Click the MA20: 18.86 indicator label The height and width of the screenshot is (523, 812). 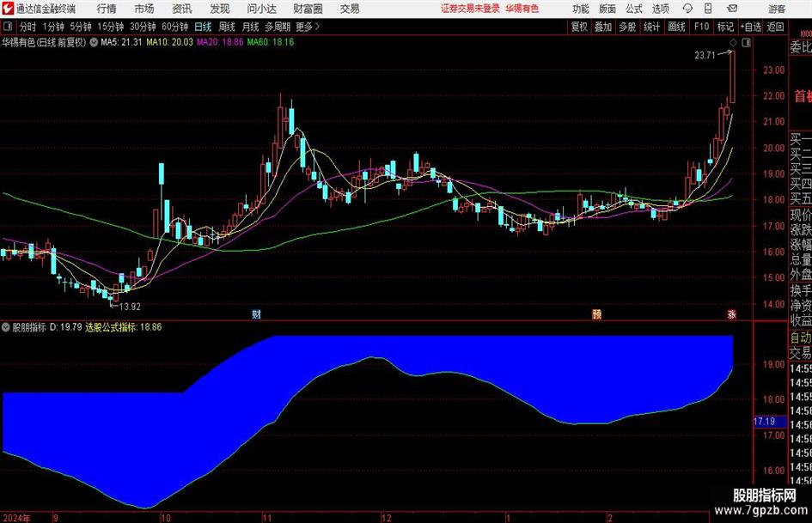pyautogui.click(x=220, y=42)
